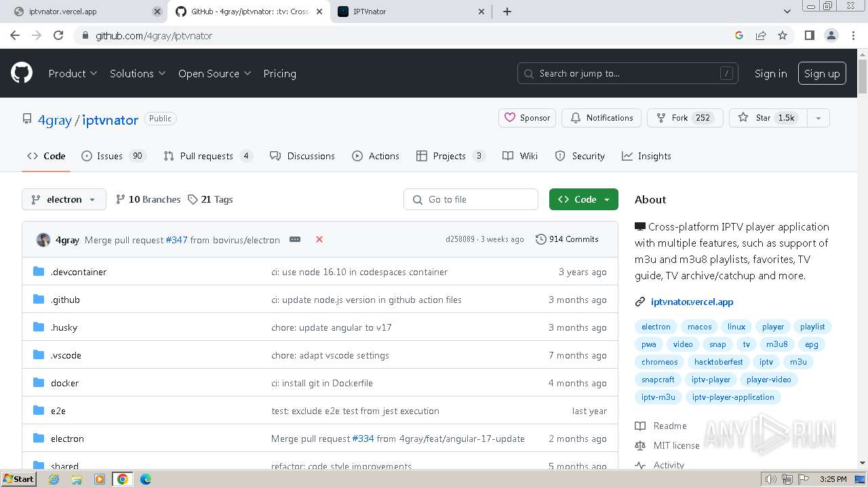Open the iptvnator.vercel.app website link
This screenshot has width=868, height=488.
point(692,302)
